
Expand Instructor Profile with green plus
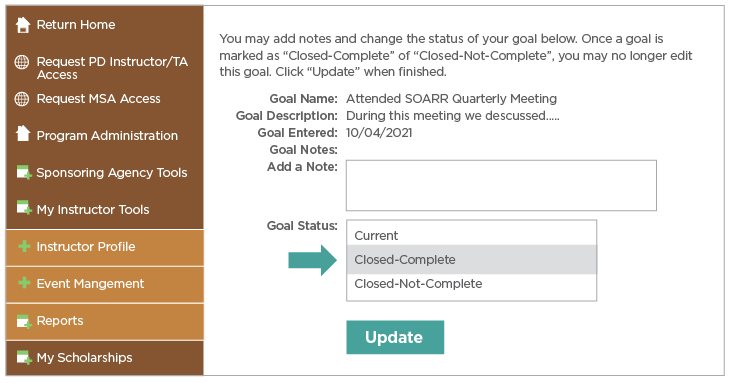(24, 246)
